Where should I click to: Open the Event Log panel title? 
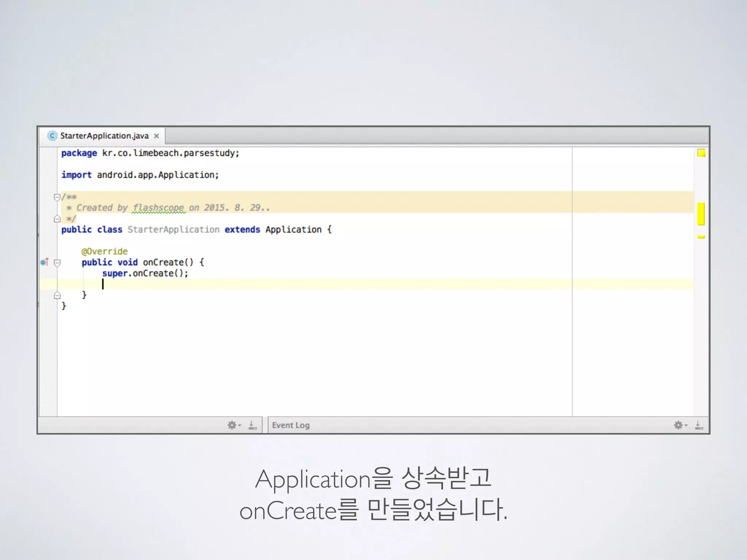pos(291,425)
